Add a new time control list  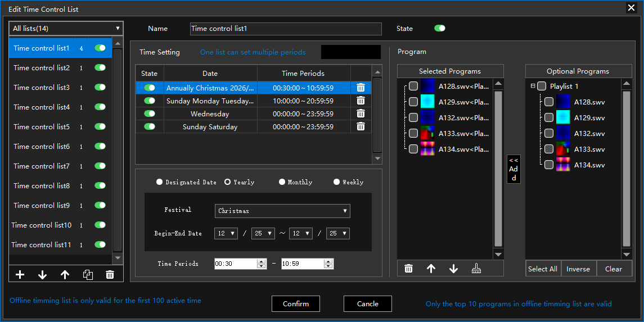click(x=20, y=275)
